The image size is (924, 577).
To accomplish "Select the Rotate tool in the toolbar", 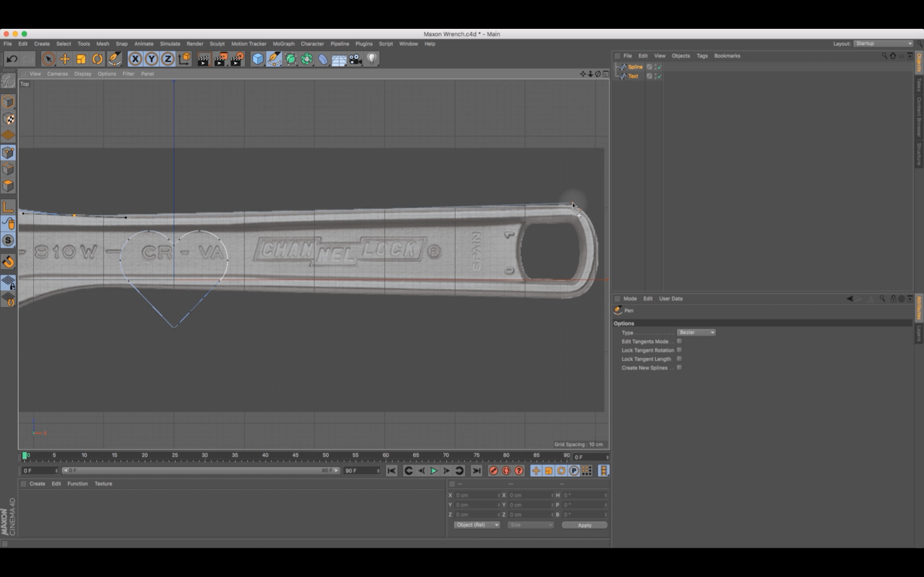I will click(97, 59).
